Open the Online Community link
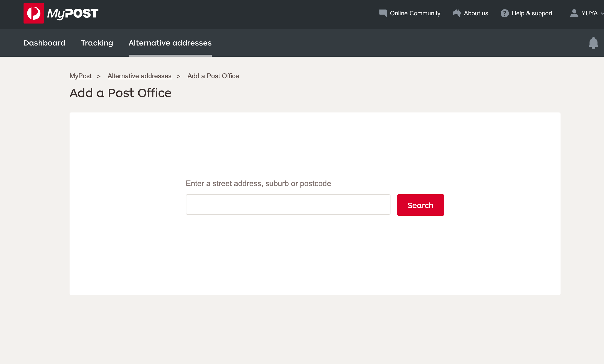The height and width of the screenshot is (364, 604). pyautogui.click(x=410, y=13)
